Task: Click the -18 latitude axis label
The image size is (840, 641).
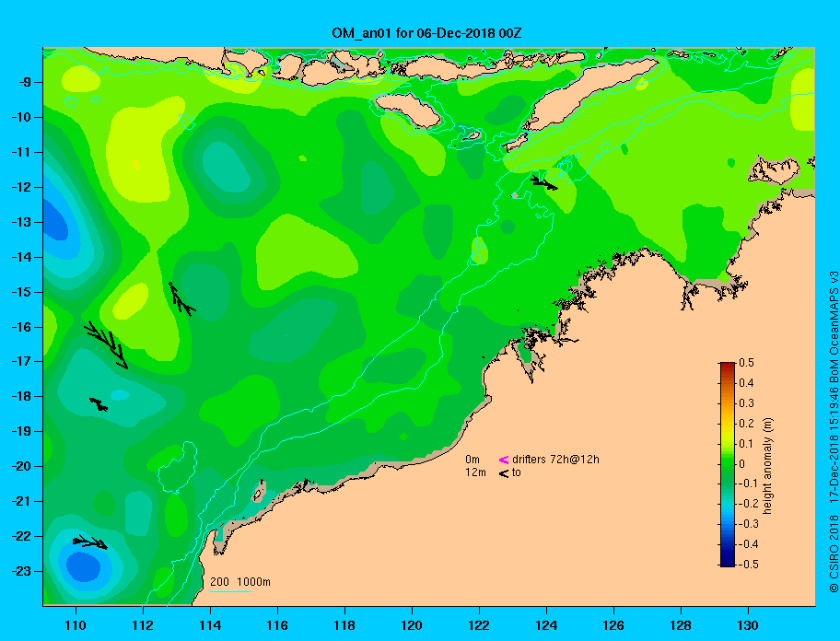Action: point(20,397)
